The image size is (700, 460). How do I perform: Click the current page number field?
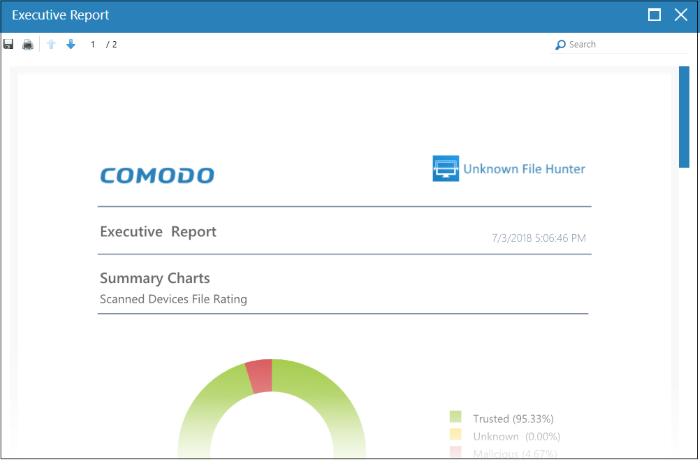click(x=93, y=44)
